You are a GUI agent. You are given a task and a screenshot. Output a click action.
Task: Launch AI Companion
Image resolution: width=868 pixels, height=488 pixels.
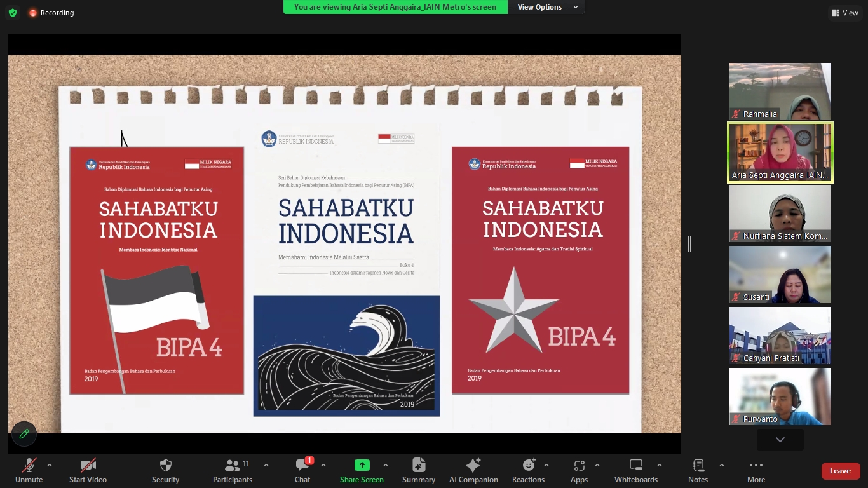pyautogui.click(x=473, y=471)
